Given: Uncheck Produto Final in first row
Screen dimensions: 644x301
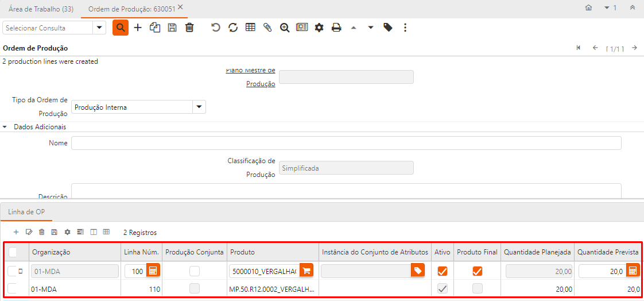Looking at the screenshot, I should [478, 271].
